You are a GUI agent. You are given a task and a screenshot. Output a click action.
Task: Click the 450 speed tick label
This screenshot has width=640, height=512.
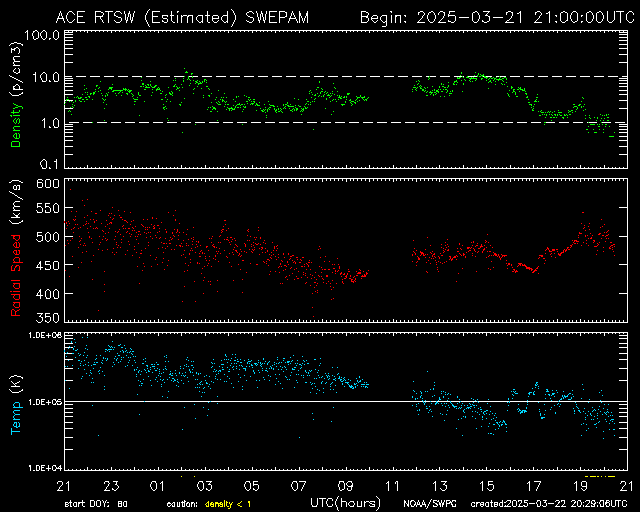pyautogui.click(x=48, y=265)
